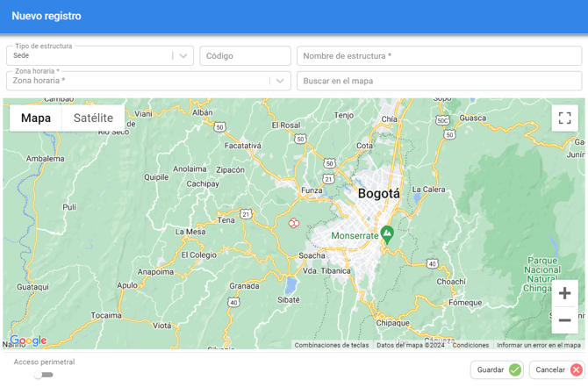Enable the Acceso perimetral switch
The image size is (588, 387).
pyautogui.click(x=43, y=375)
